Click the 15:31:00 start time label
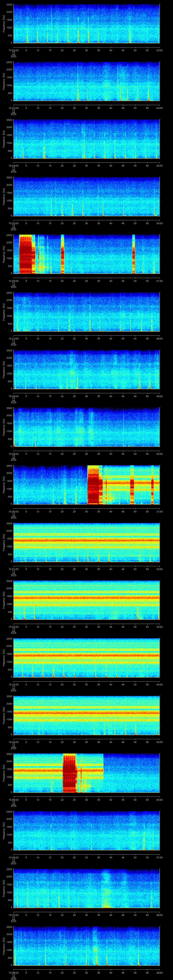 tap(13, 569)
